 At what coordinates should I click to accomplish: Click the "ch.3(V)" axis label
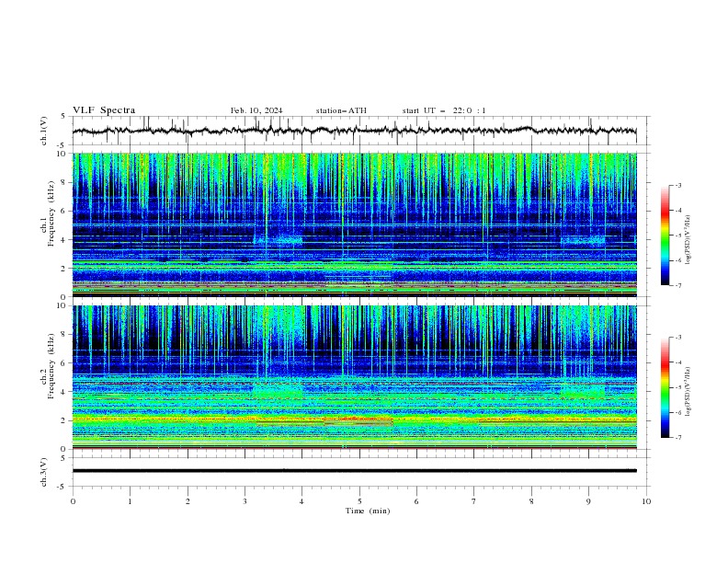click(x=44, y=472)
